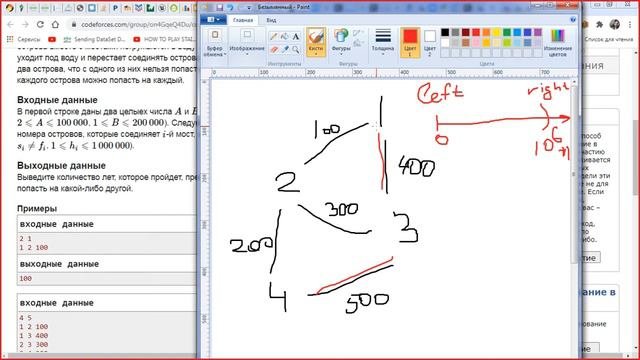Pick the purple palette color

pyautogui.click(x=538, y=32)
